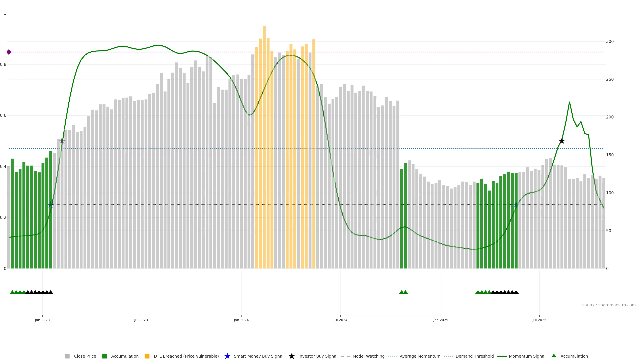This screenshot has height=362, width=644.
Task: Click the green Accumulation legend swatch
Action: [104, 356]
